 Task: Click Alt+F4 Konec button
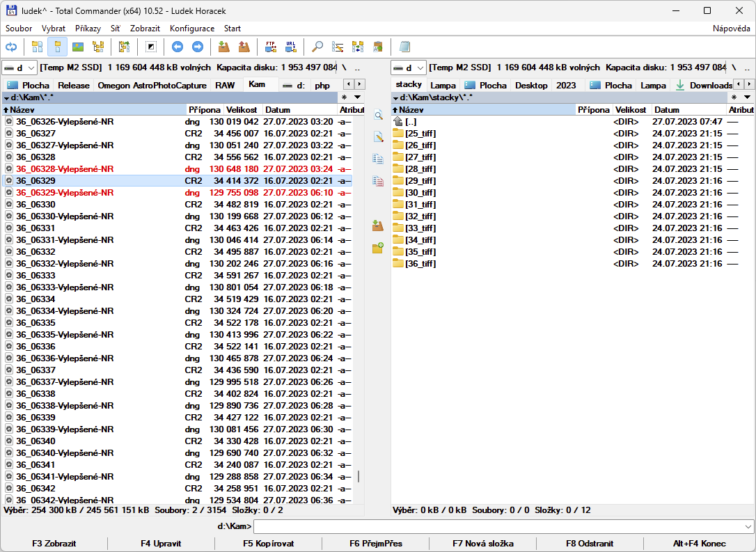(x=699, y=544)
